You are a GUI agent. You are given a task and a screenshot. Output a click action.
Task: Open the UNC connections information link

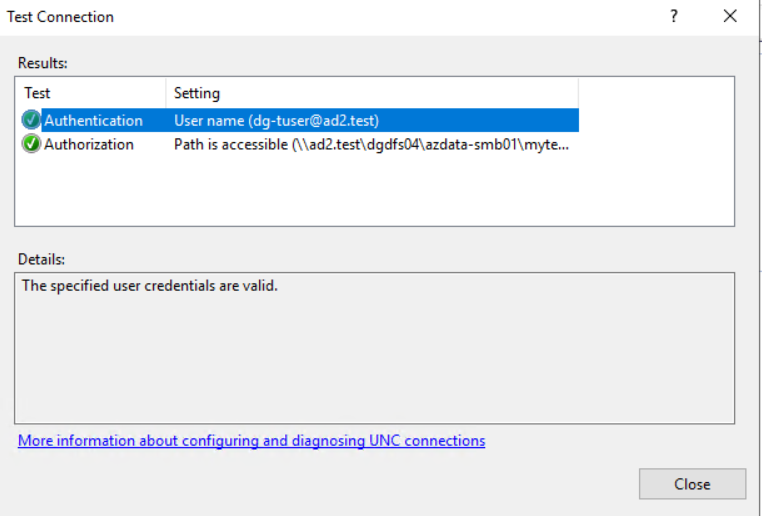[x=251, y=440]
